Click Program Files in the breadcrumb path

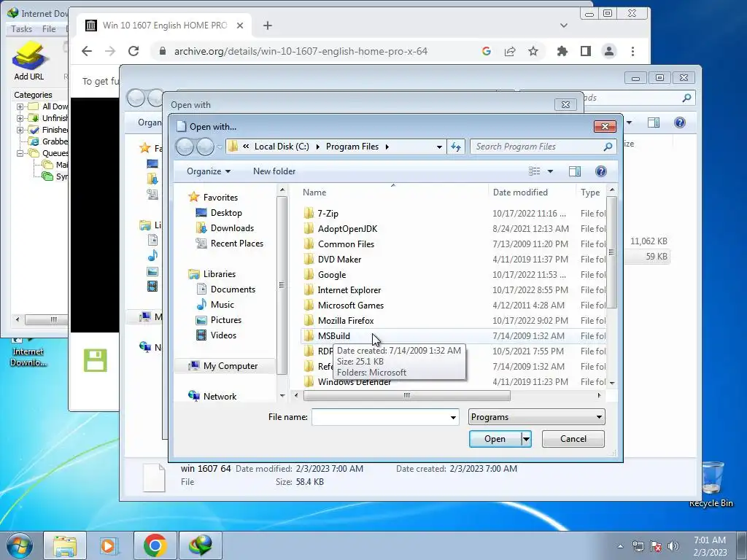(x=352, y=147)
